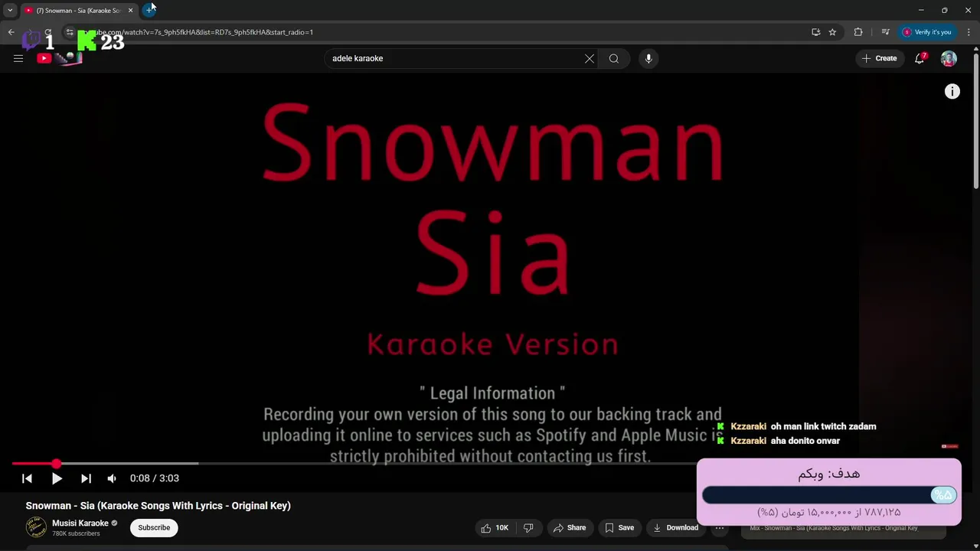Dislike the video

pyautogui.click(x=528, y=527)
